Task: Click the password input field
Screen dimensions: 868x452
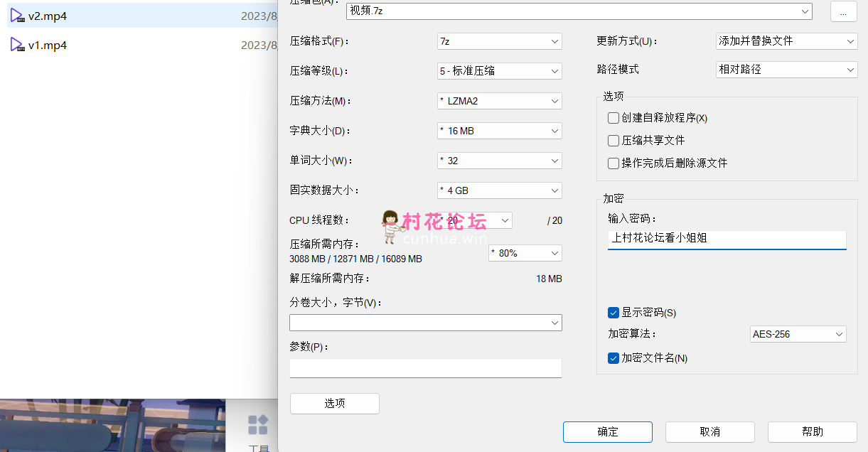Action: [727, 240]
